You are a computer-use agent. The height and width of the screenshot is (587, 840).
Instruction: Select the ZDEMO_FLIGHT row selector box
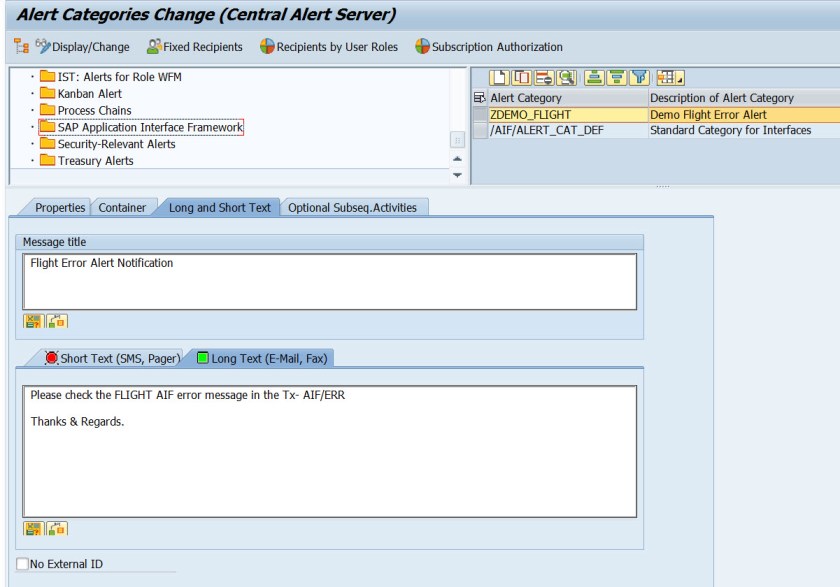480,115
